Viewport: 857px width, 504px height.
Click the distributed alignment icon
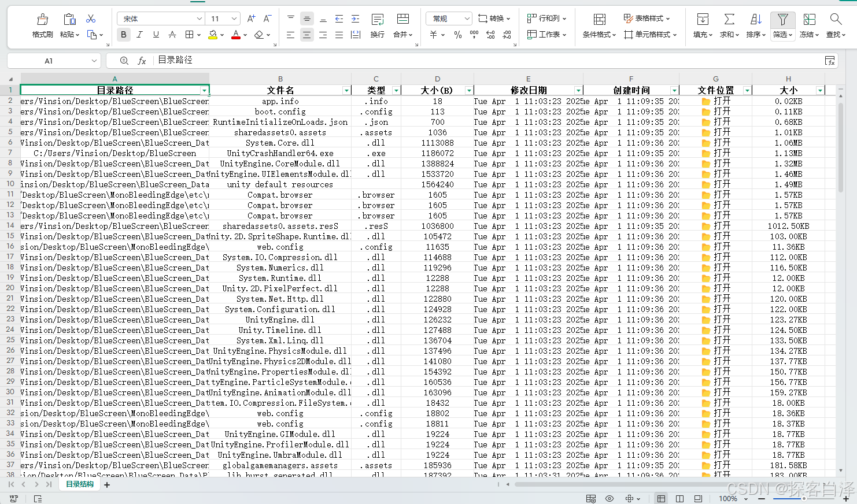click(x=356, y=35)
